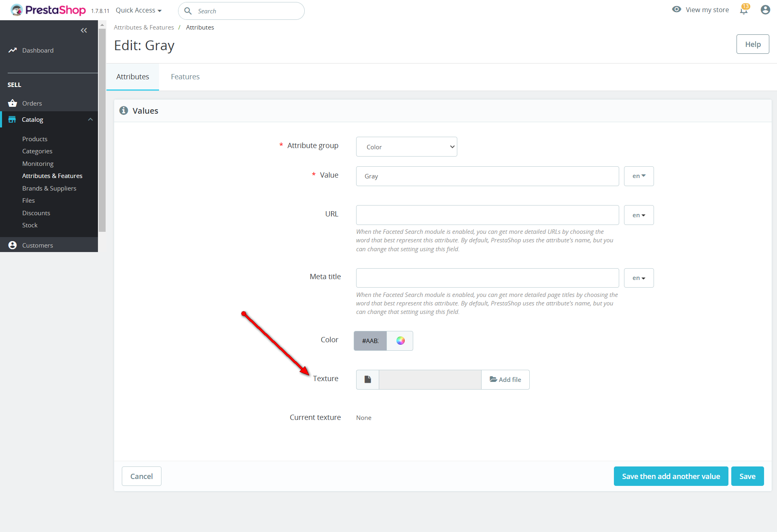Image resolution: width=777 pixels, height=532 pixels.
Task: Click the Customers person icon
Action: tap(13, 245)
